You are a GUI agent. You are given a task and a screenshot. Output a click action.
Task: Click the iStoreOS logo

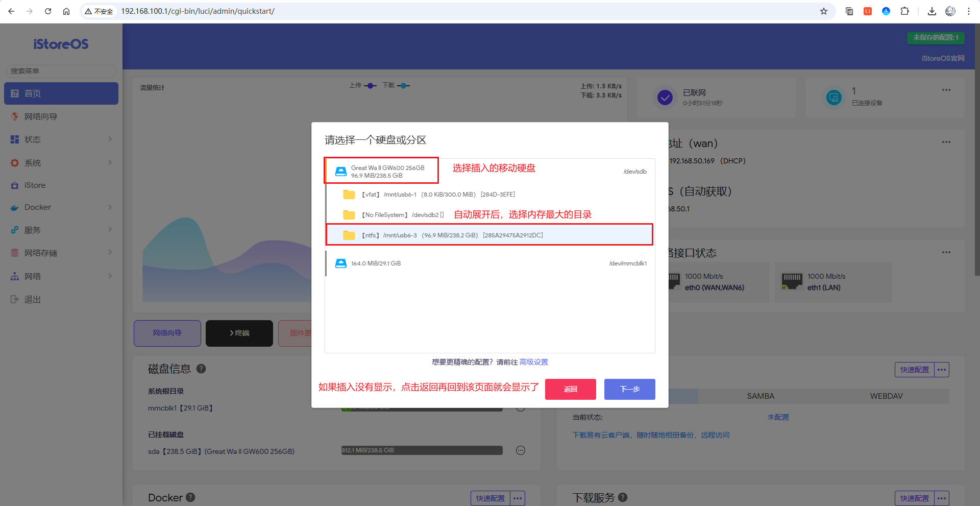[x=61, y=44]
